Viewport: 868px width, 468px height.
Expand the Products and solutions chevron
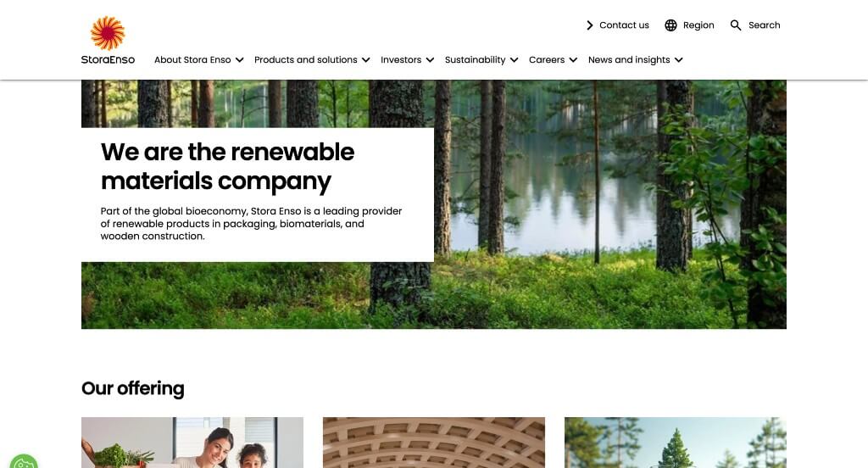[x=366, y=60]
